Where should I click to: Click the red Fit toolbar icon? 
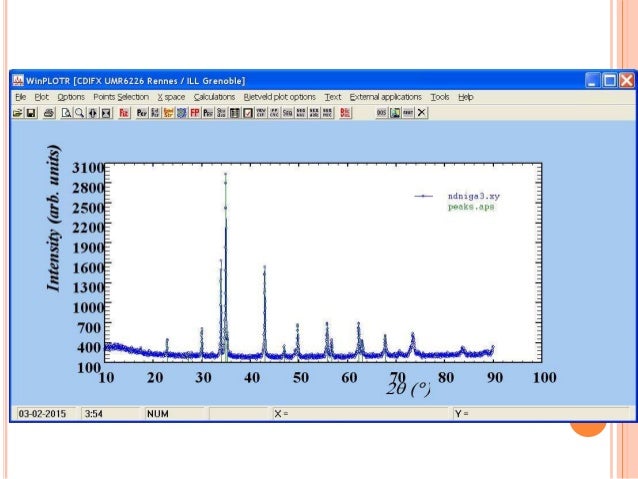click(124, 113)
